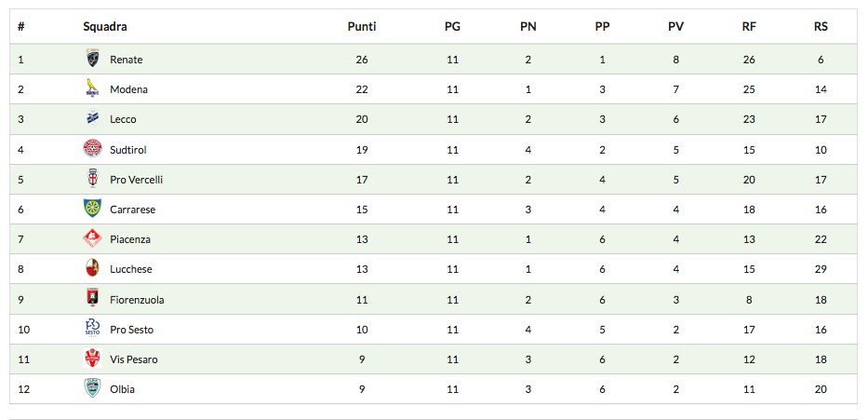The height and width of the screenshot is (420, 868).
Task: Click the Carrarese yellow-blue crest
Action: (x=92, y=209)
